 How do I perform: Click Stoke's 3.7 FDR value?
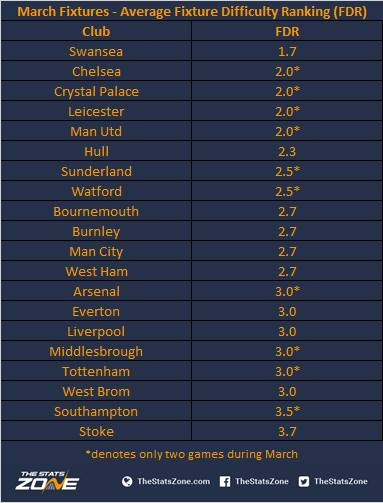287,431
